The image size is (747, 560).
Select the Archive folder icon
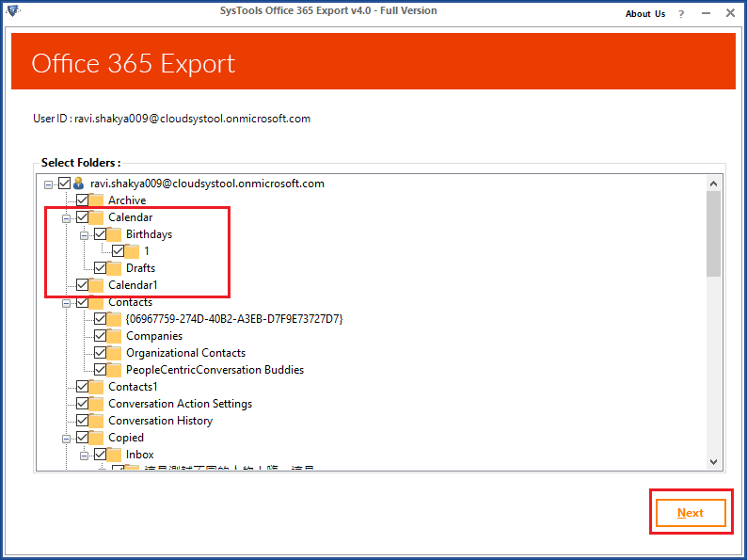(96, 200)
